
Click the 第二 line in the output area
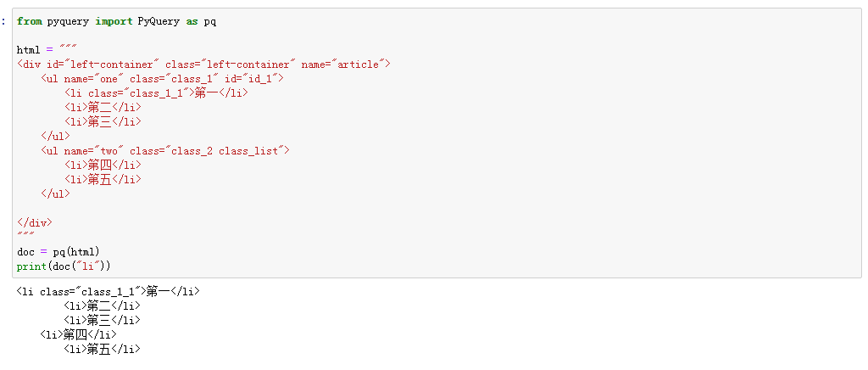pyautogui.click(x=102, y=306)
